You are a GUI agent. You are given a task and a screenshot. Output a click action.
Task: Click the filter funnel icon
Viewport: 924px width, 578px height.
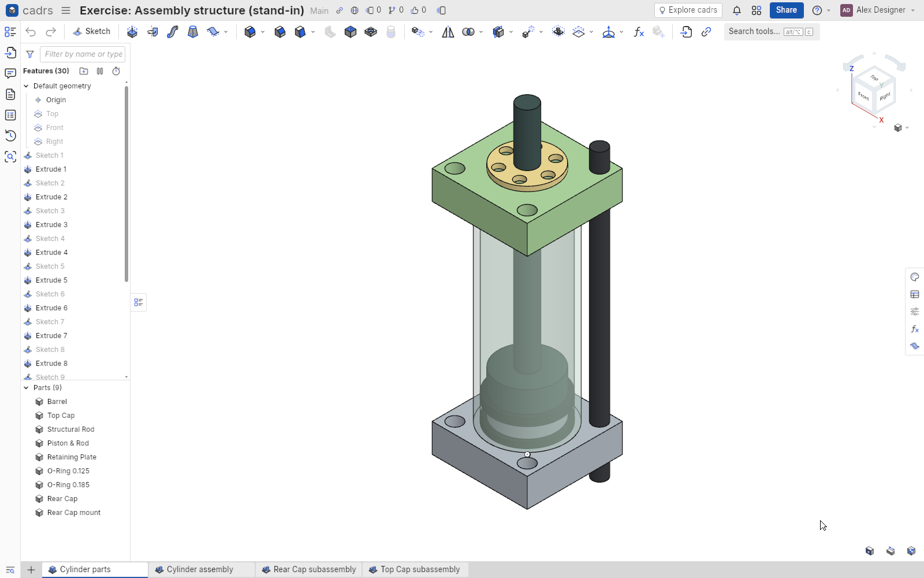click(x=30, y=54)
